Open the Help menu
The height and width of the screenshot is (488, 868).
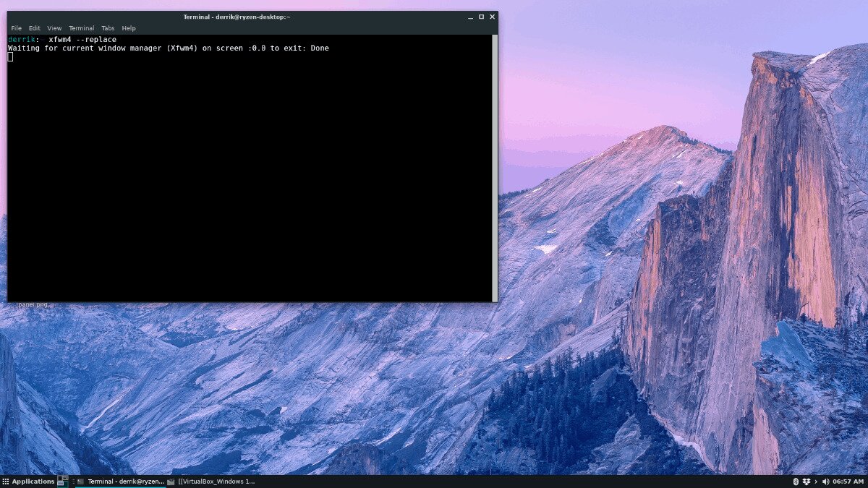(x=129, y=28)
